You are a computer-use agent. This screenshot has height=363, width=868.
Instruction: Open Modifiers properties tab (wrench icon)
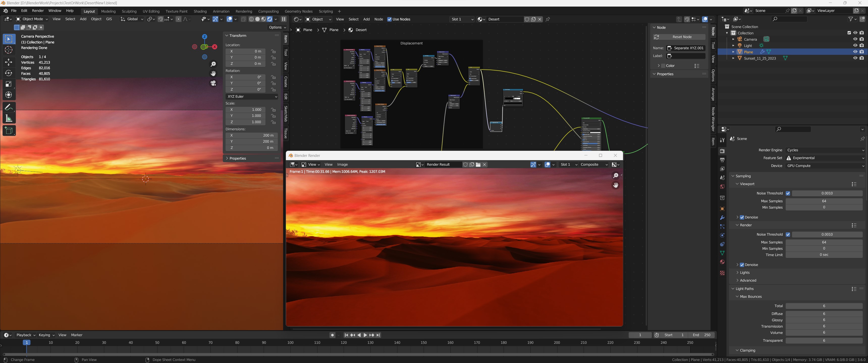(722, 217)
